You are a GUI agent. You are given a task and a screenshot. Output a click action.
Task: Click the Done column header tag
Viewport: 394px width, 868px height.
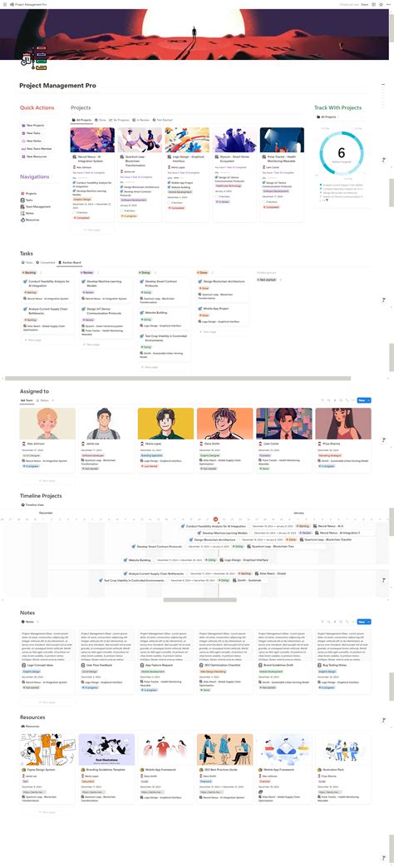203,273
